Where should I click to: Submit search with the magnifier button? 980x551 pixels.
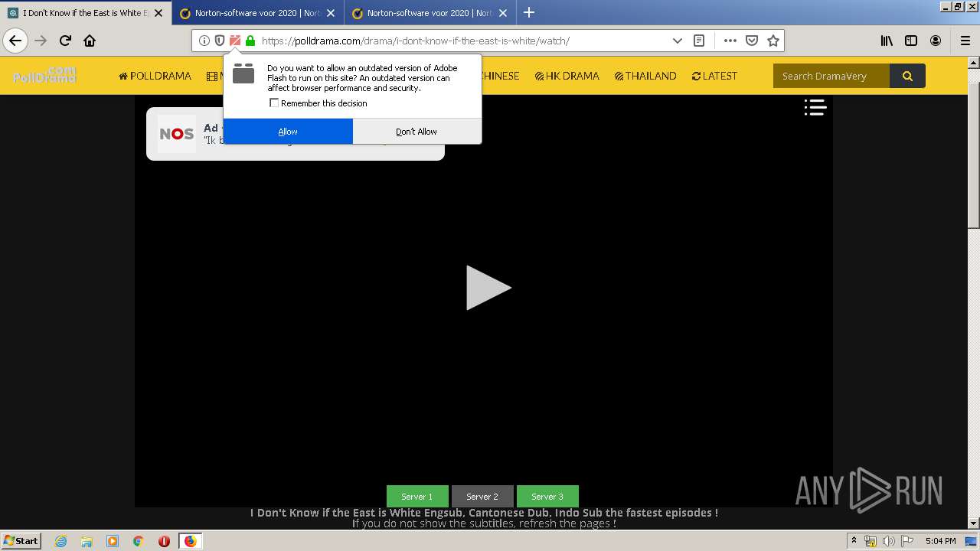(x=907, y=76)
